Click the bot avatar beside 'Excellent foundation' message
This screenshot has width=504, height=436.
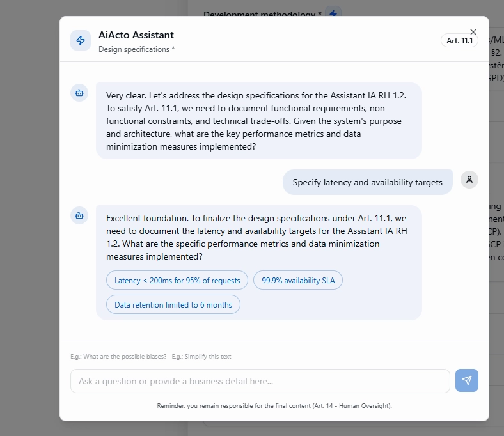[79, 215]
